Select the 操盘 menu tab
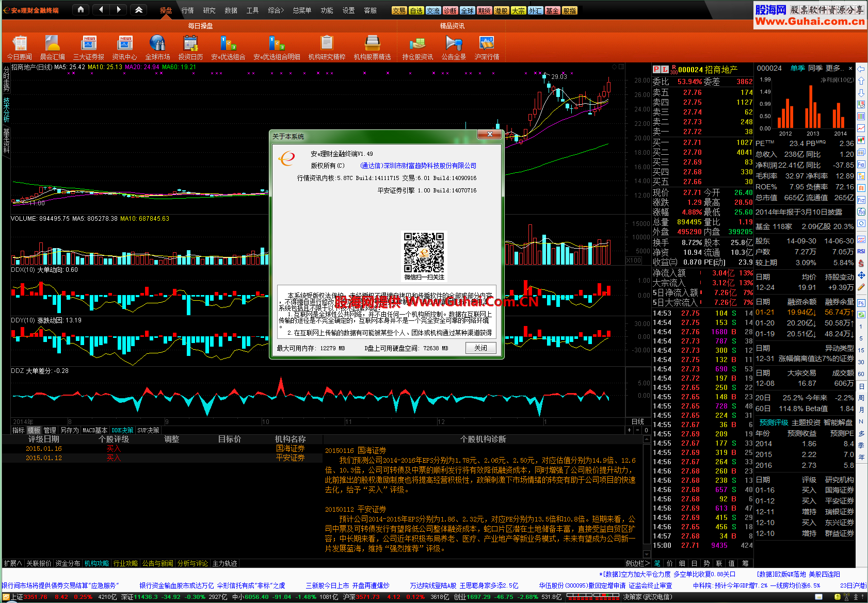 click(x=166, y=10)
